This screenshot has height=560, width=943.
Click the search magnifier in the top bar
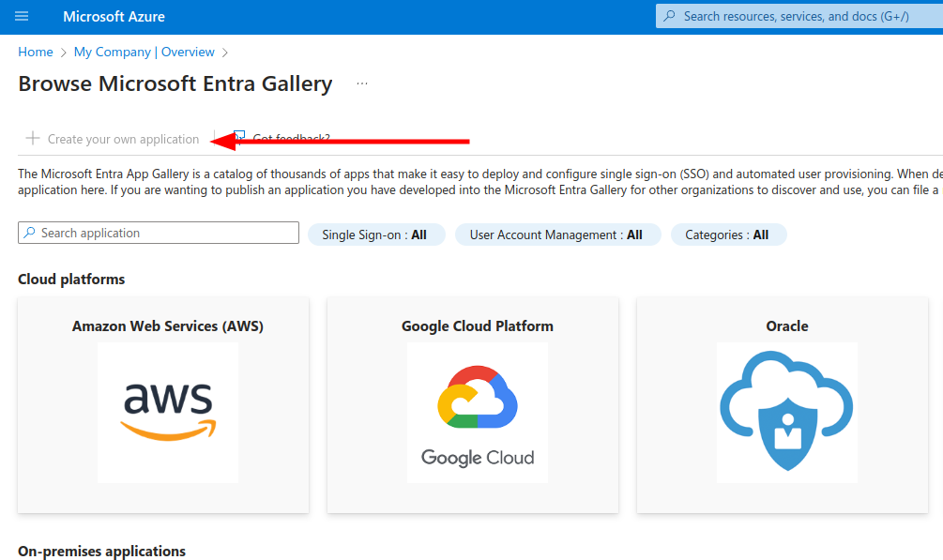click(x=668, y=15)
